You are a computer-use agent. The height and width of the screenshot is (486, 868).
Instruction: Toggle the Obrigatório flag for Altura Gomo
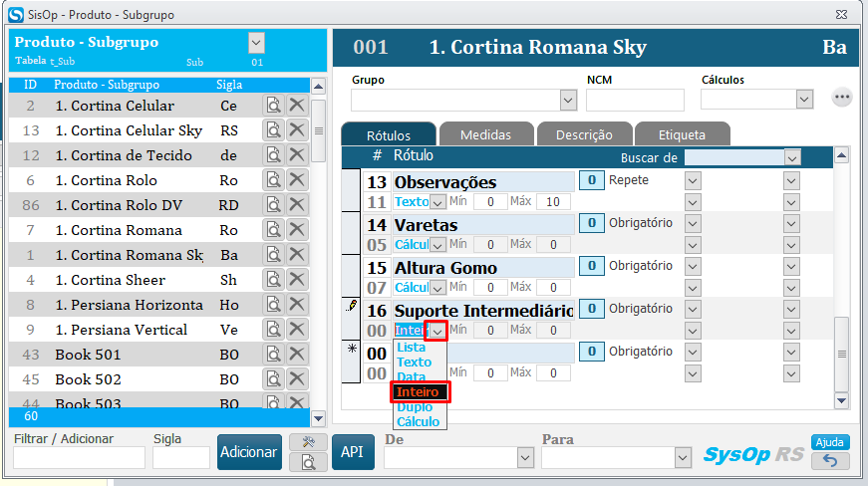coord(591,266)
